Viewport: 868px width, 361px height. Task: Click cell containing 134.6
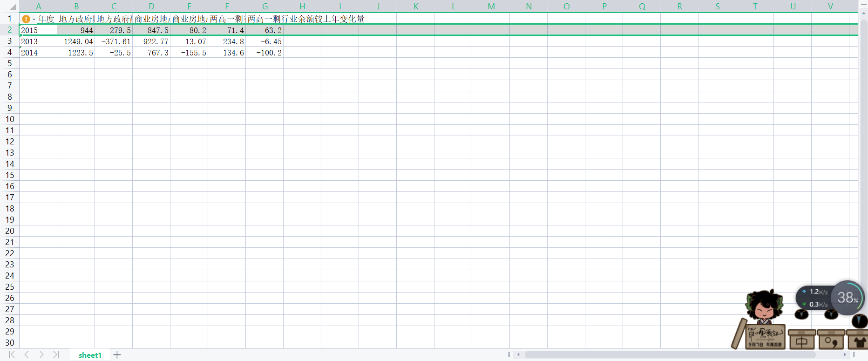point(227,53)
